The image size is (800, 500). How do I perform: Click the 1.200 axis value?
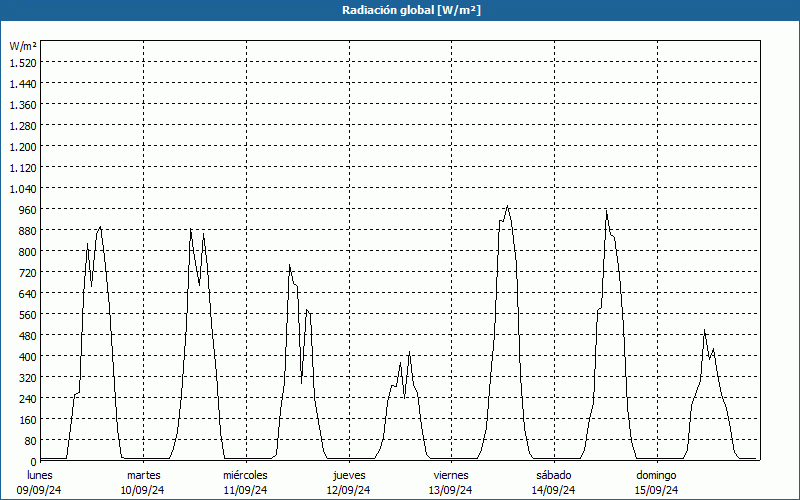pyautogui.click(x=23, y=146)
